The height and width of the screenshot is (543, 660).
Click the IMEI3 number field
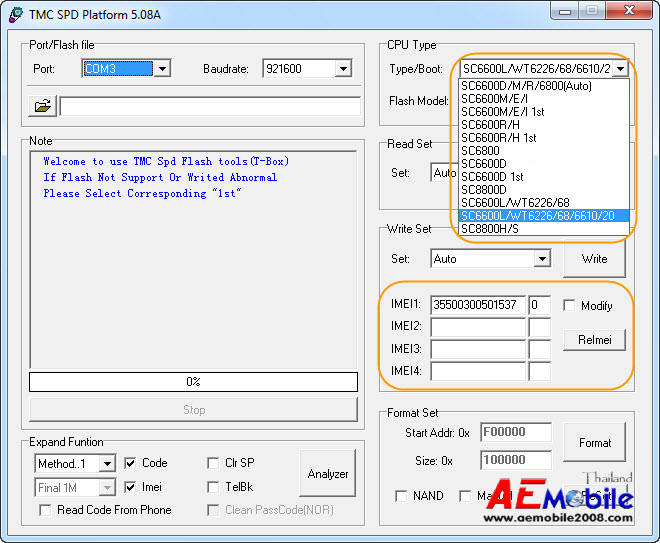(478, 349)
